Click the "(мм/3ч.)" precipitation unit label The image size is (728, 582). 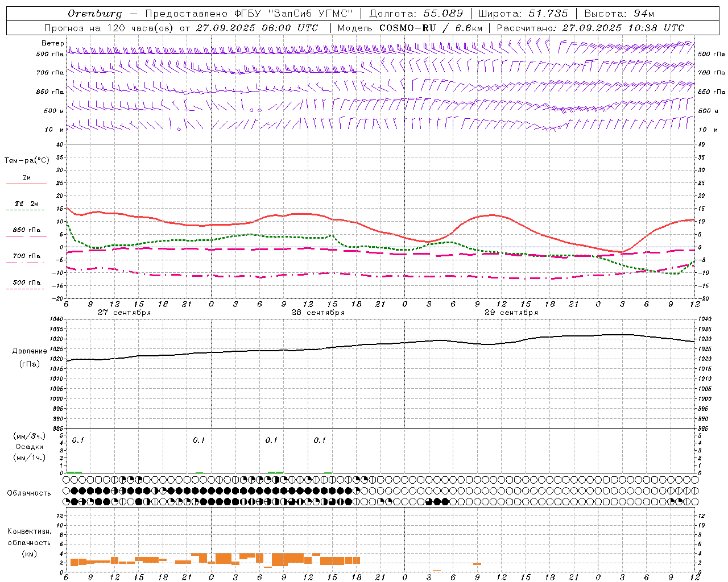tap(30, 436)
